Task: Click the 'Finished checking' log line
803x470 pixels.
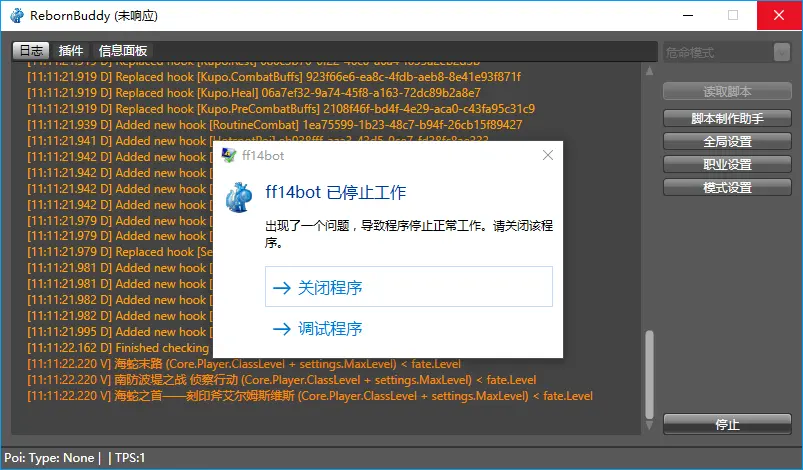Action: tap(118, 348)
